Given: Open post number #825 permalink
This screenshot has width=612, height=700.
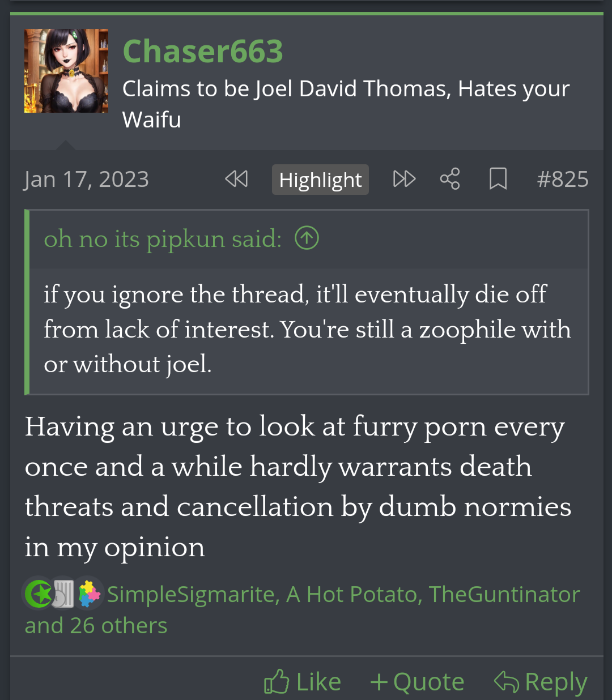Looking at the screenshot, I should (563, 179).
